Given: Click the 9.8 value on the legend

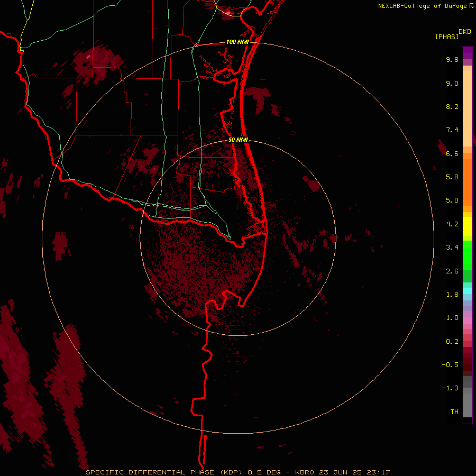Looking at the screenshot, I should [x=452, y=59].
